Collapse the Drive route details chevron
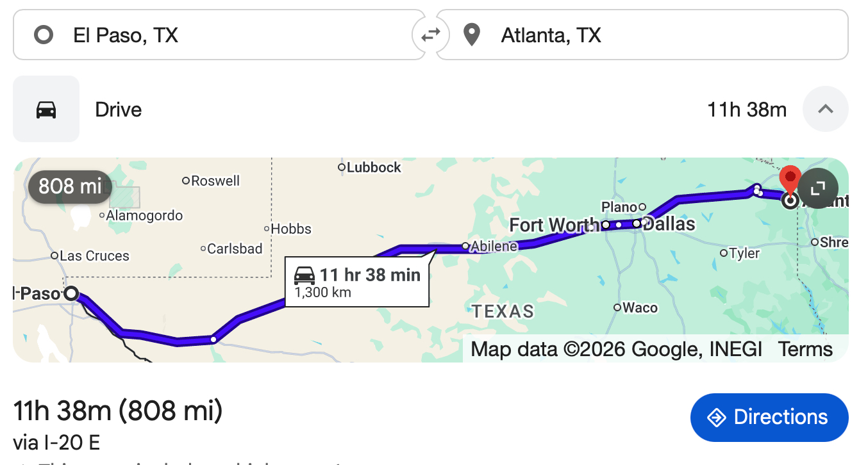Screen dimensions: 868x465 coord(825,109)
